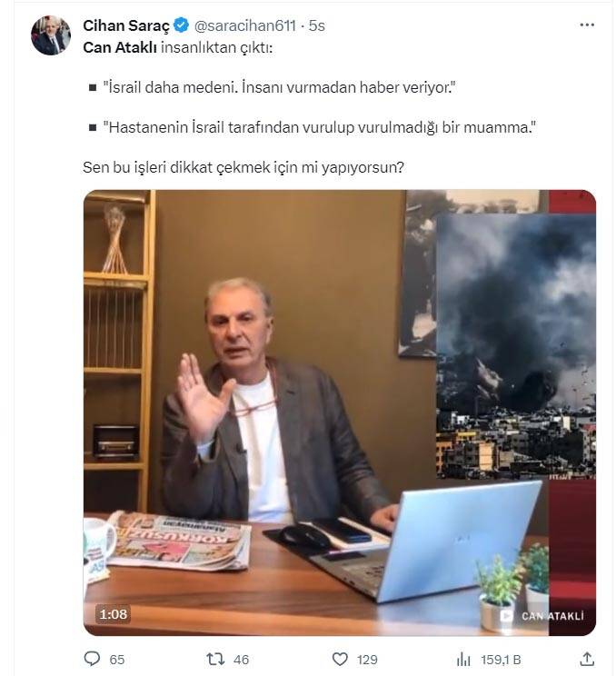Play the embedded Can Ataklı video
616x676 pixels.
pyautogui.click(x=340, y=413)
